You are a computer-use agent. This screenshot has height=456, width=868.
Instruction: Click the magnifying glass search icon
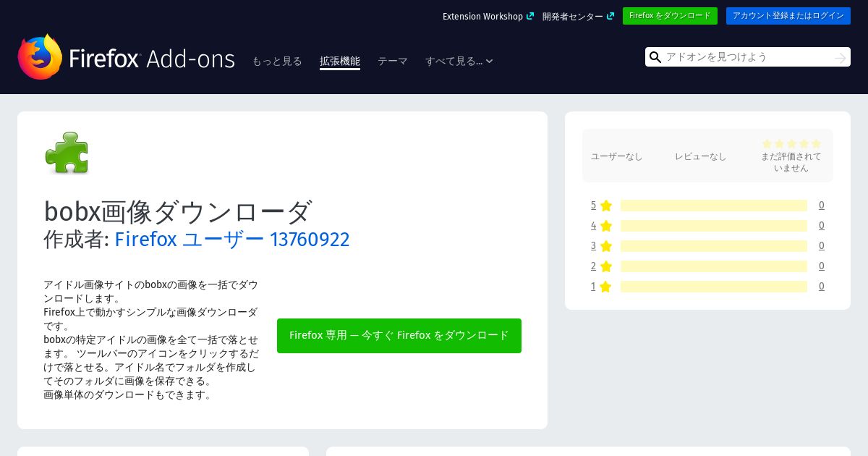tap(655, 57)
